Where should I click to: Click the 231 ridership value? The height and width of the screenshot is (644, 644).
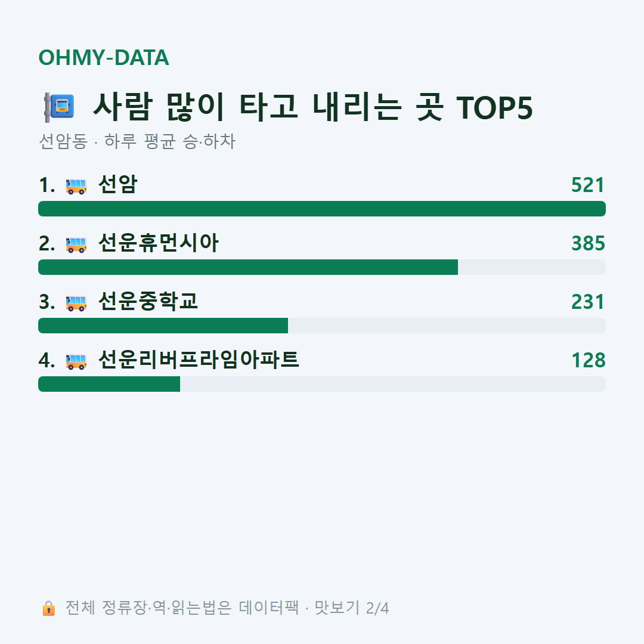[588, 302]
